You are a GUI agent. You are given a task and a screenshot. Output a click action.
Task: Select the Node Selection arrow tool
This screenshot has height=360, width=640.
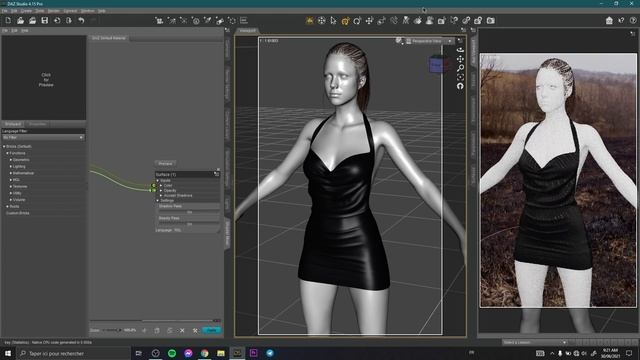333,20
